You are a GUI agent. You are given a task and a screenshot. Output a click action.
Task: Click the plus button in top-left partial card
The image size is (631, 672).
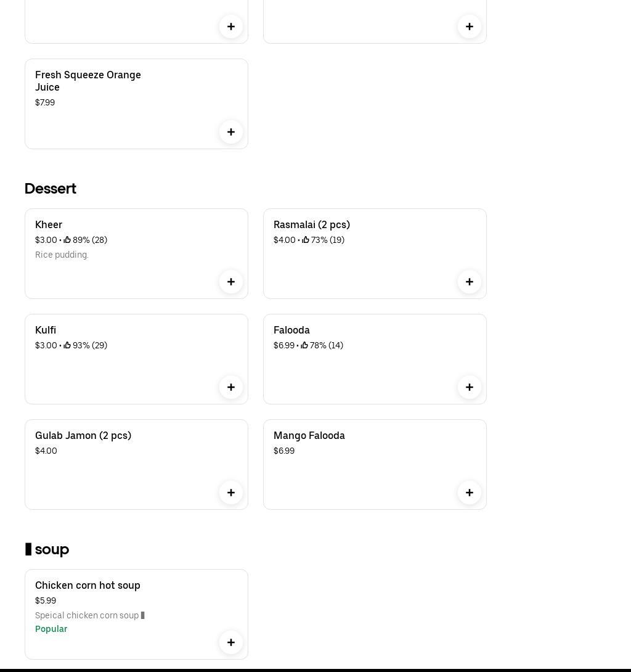[x=231, y=27]
